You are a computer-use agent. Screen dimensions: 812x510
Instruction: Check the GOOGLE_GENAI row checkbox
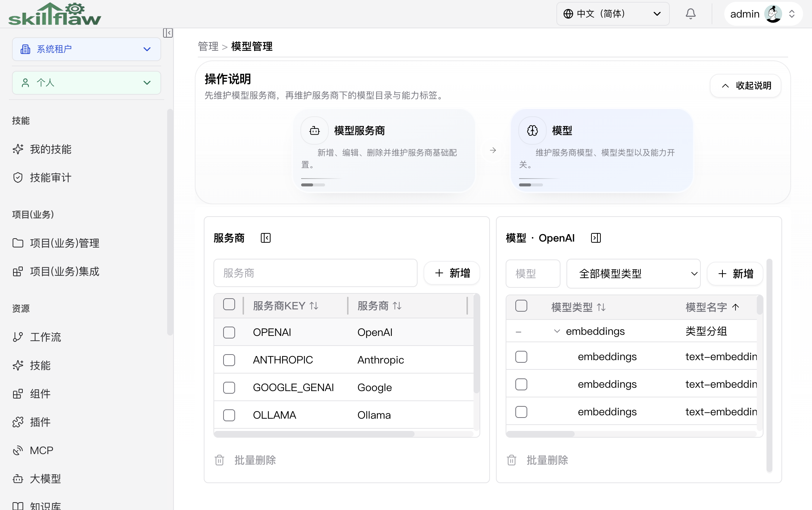click(x=229, y=387)
